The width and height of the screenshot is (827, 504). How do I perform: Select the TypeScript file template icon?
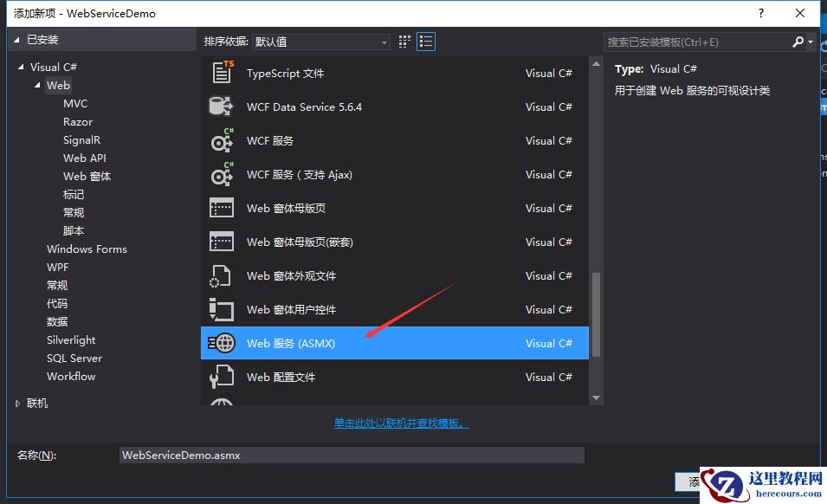coord(222,72)
